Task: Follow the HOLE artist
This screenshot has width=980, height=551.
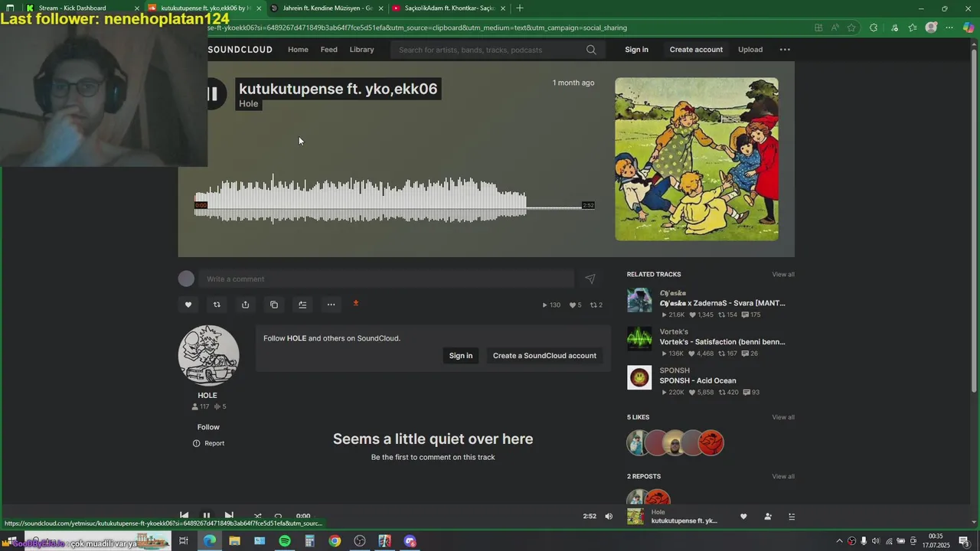Action: [x=208, y=427]
